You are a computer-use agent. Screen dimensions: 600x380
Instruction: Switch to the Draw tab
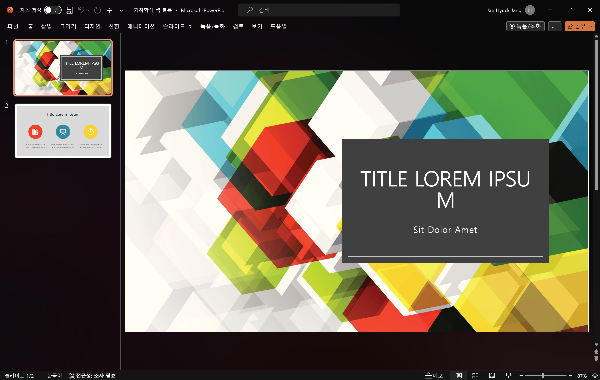click(x=68, y=26)
